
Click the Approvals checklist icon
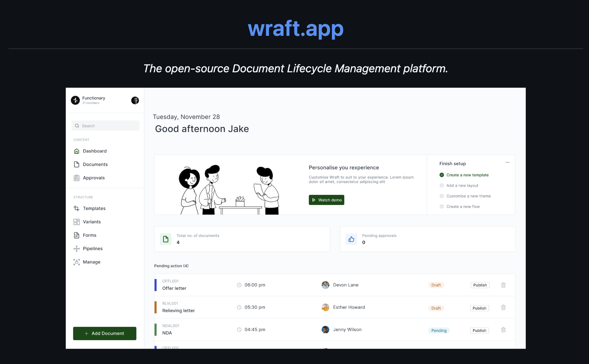pos(76,178)
